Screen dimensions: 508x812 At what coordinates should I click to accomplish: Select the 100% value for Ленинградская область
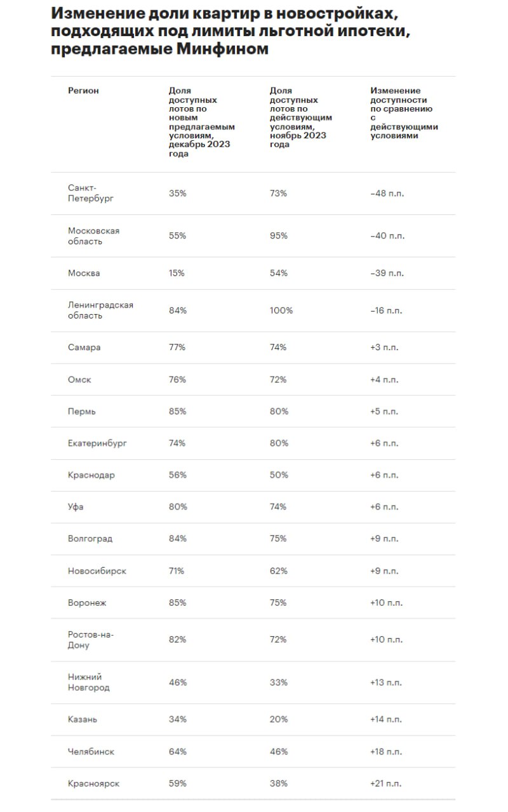point(281,310)
